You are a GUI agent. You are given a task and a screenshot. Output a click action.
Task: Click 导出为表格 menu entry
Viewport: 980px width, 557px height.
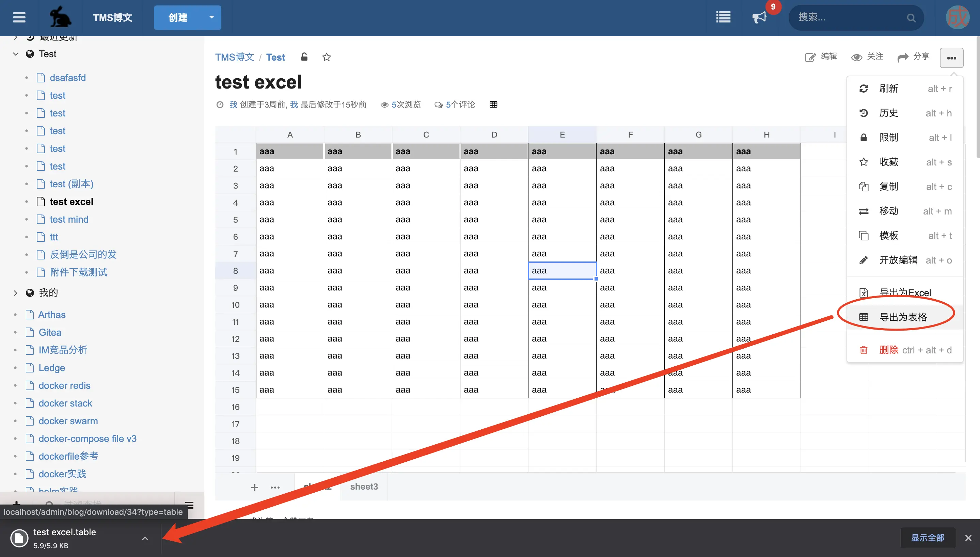(905, 317)
